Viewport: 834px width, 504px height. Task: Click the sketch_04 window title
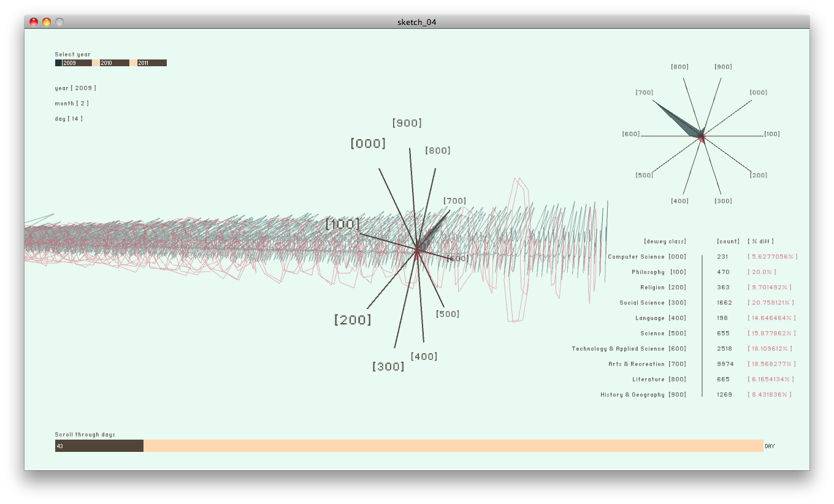[416, 22]
